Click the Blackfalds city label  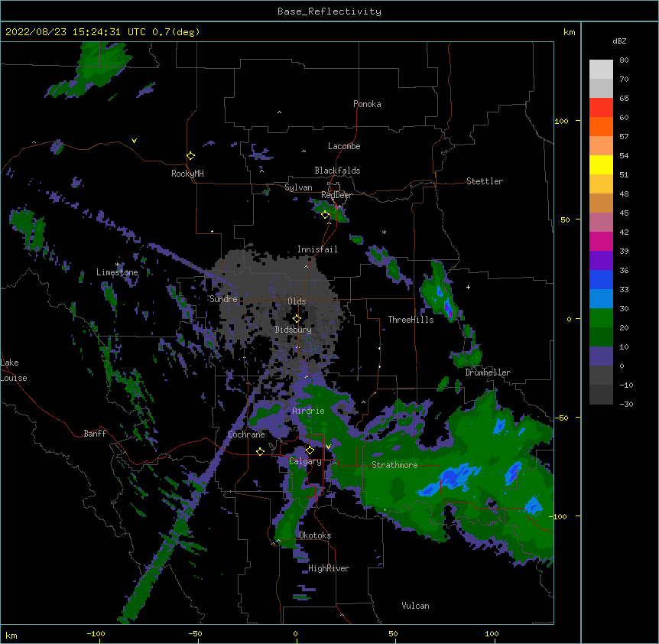(337, 171)
